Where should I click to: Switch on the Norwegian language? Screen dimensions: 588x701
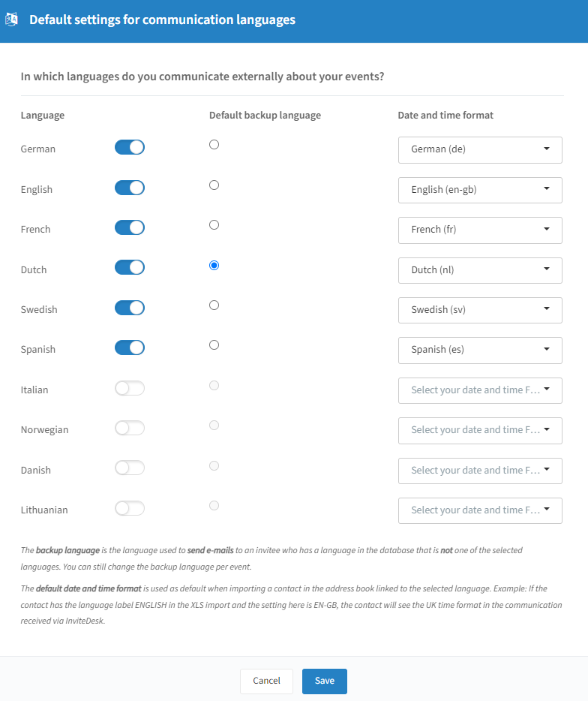coord(130,428)
